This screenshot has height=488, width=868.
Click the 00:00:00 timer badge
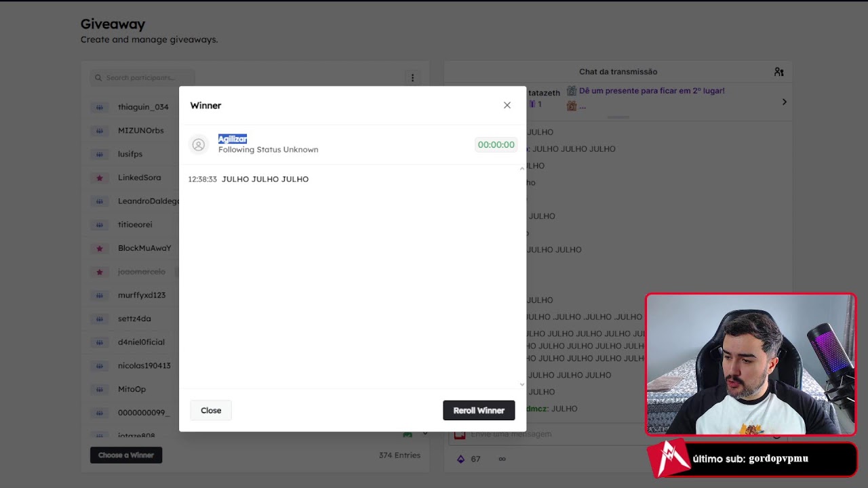[496, 144]
